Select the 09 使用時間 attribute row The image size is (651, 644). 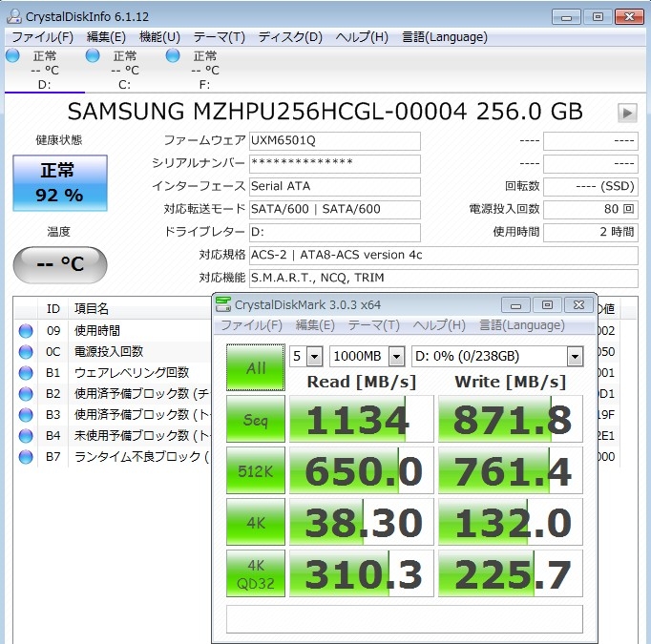(x=113, y=331)
